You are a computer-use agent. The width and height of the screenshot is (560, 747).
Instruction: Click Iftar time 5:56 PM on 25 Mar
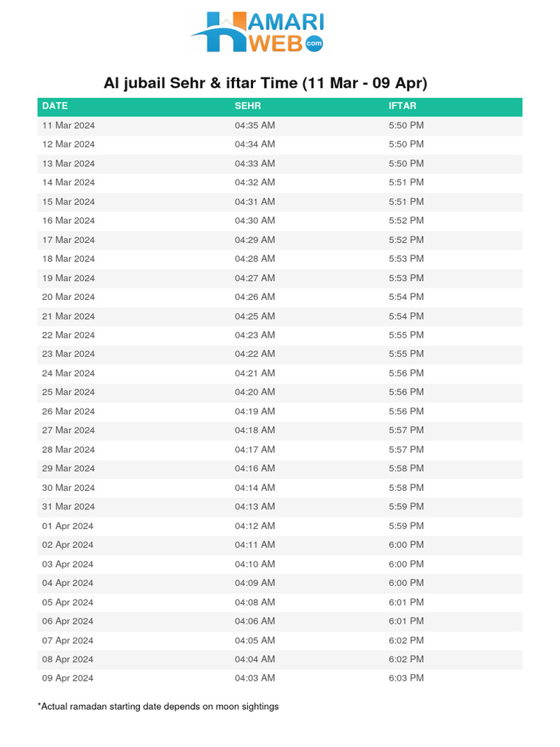click(x=406, y=392)
